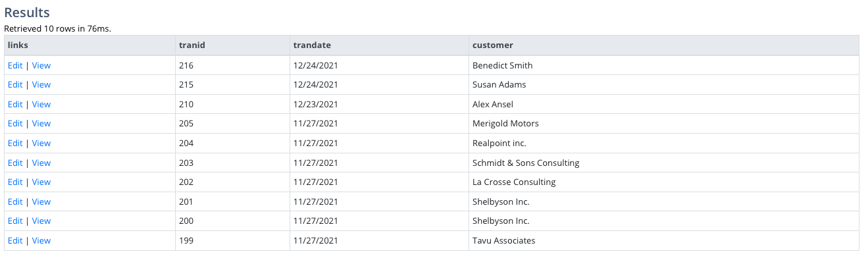
Task: Click the Results heading
Action: (27, 13)
